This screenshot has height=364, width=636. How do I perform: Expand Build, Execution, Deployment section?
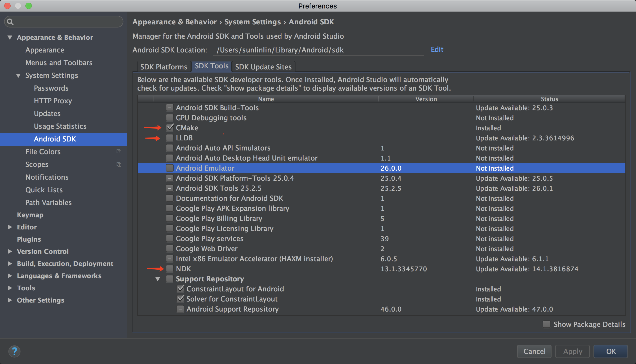(x=10, y=264)
